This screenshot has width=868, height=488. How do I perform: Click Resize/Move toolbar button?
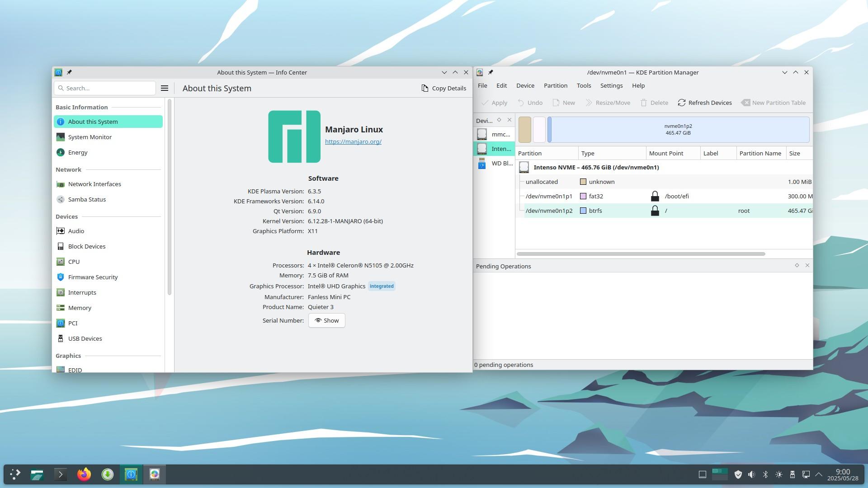607,103
